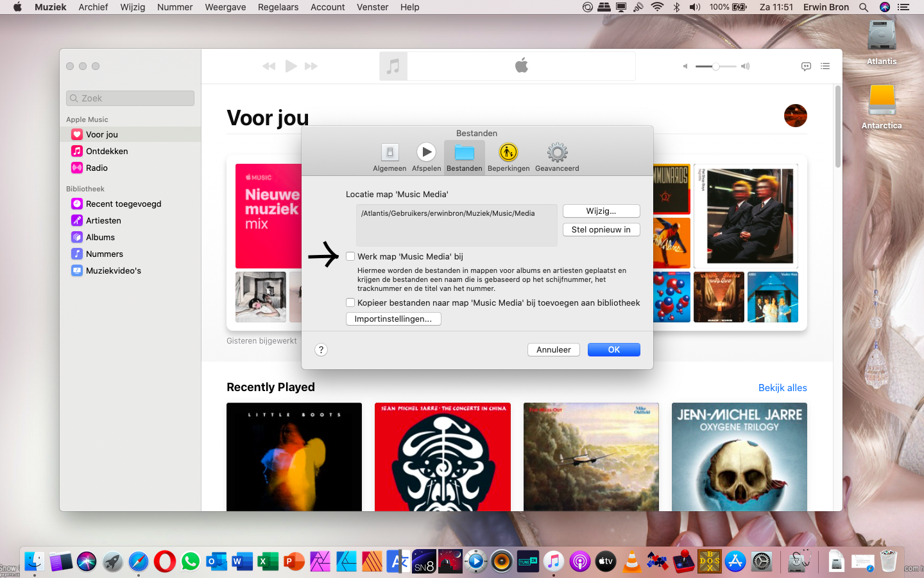Launch Opera from the Dock

point(164,561)
